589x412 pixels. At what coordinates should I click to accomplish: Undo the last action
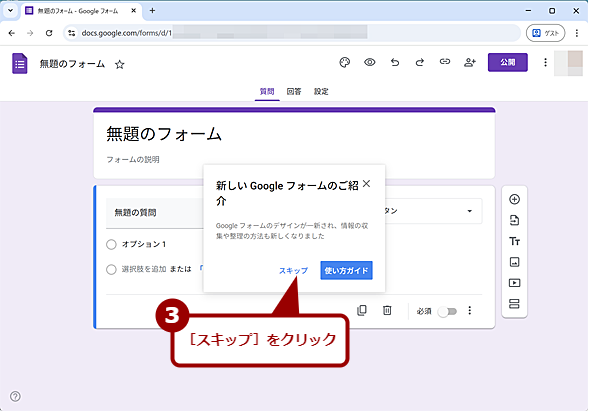coord(394,62)
